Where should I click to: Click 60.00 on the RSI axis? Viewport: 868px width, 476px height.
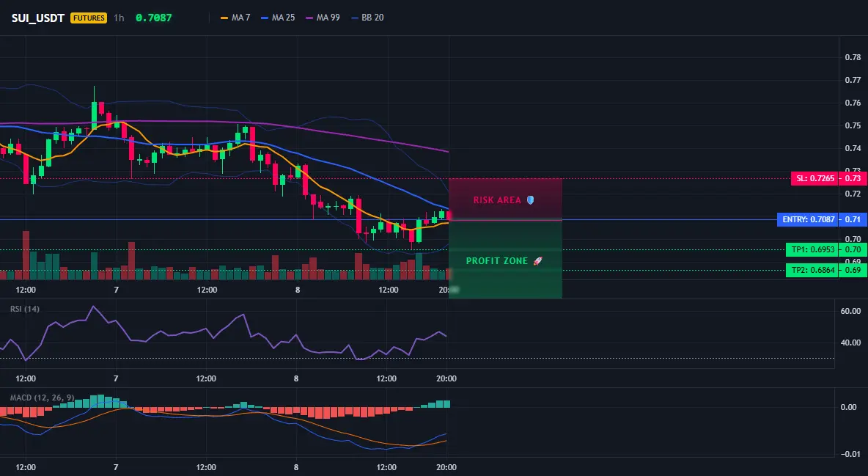coord(851,312)
